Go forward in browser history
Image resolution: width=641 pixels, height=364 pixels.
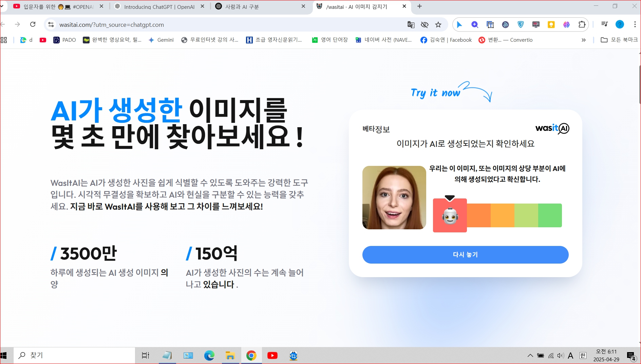(17, 24)
